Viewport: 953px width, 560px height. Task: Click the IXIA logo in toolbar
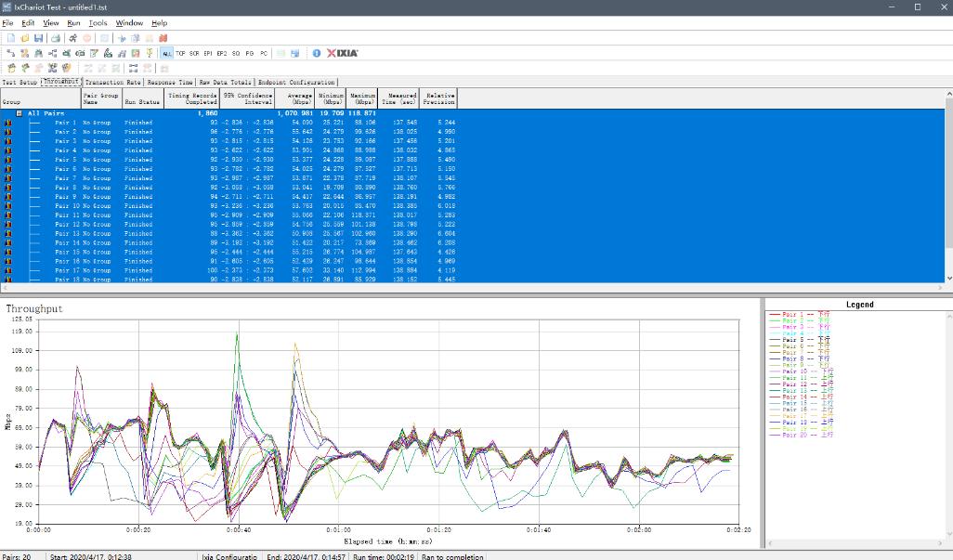(342, 53)
